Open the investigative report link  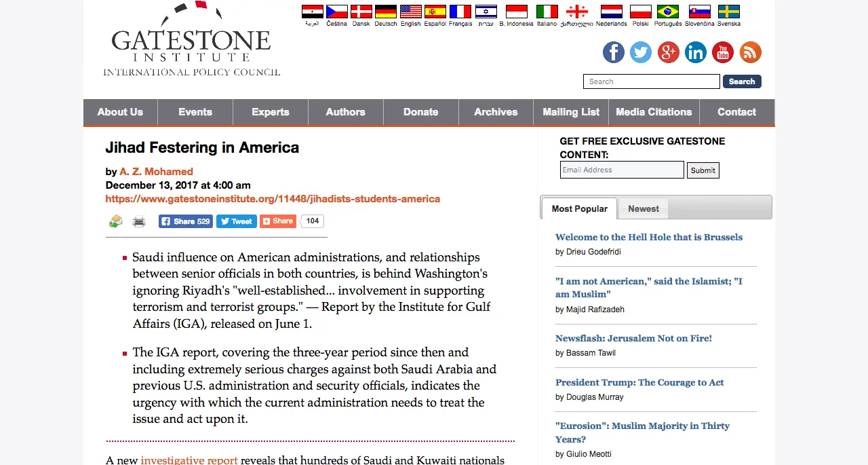click(x=189, y=460)
